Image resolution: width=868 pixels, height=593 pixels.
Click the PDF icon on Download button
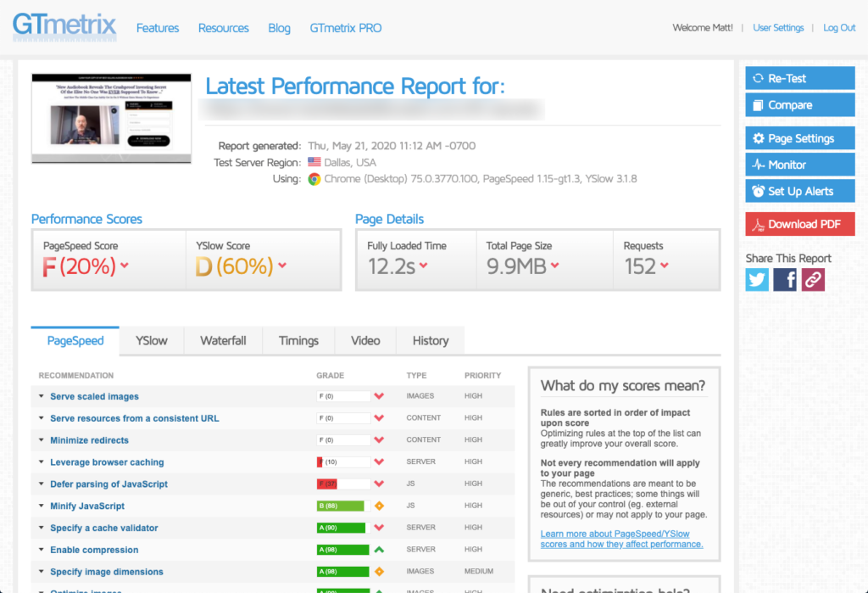point(758,225)
